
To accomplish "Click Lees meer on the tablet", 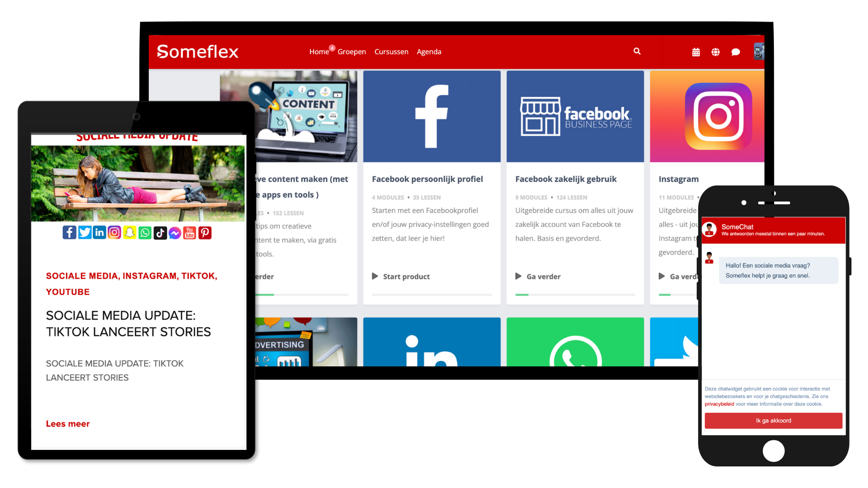I will click(x=68, y=424).
